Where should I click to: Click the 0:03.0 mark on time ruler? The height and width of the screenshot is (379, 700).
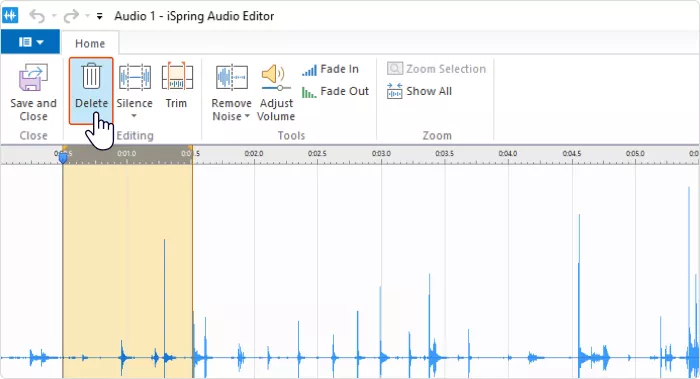(x=381, y=154)
